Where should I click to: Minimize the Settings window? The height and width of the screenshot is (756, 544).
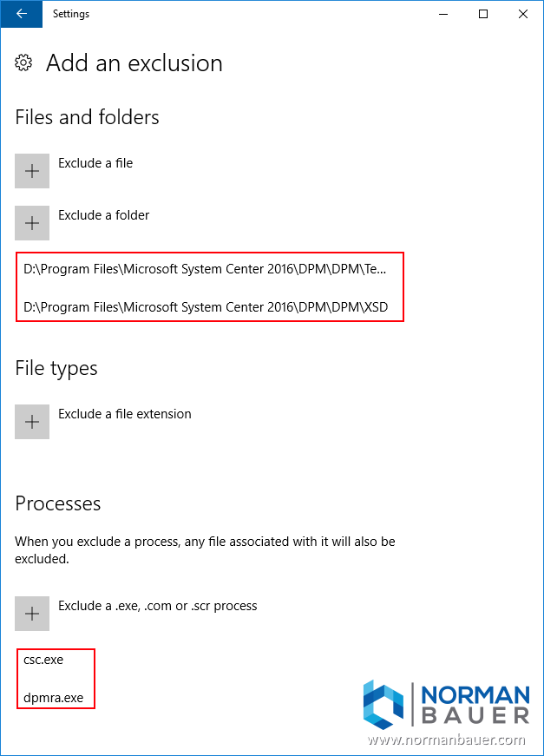click(443, 14)
